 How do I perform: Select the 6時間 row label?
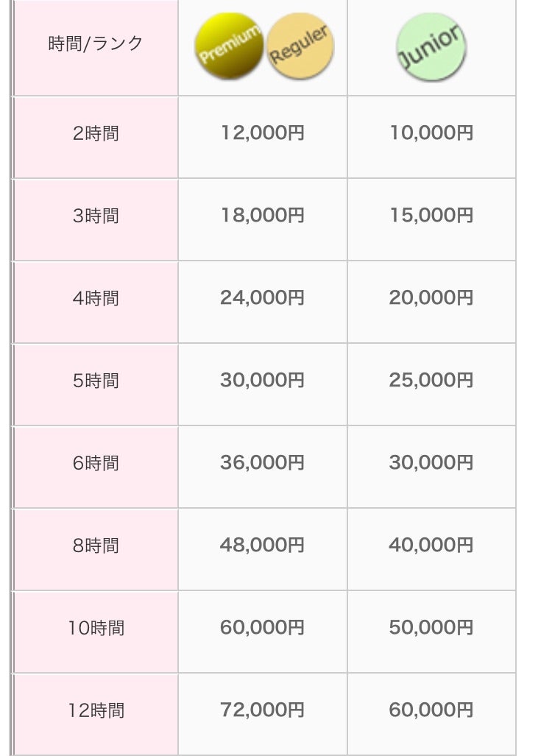pyautogui.click(x=96, y=463)
